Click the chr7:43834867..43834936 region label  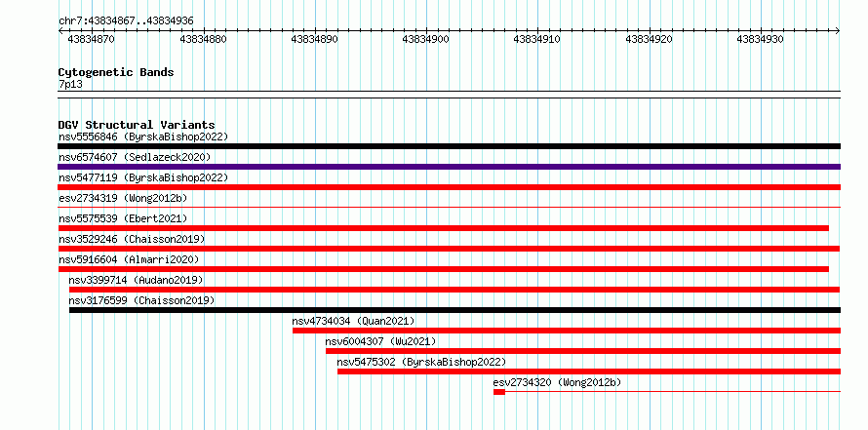click(x=126, y=21)
